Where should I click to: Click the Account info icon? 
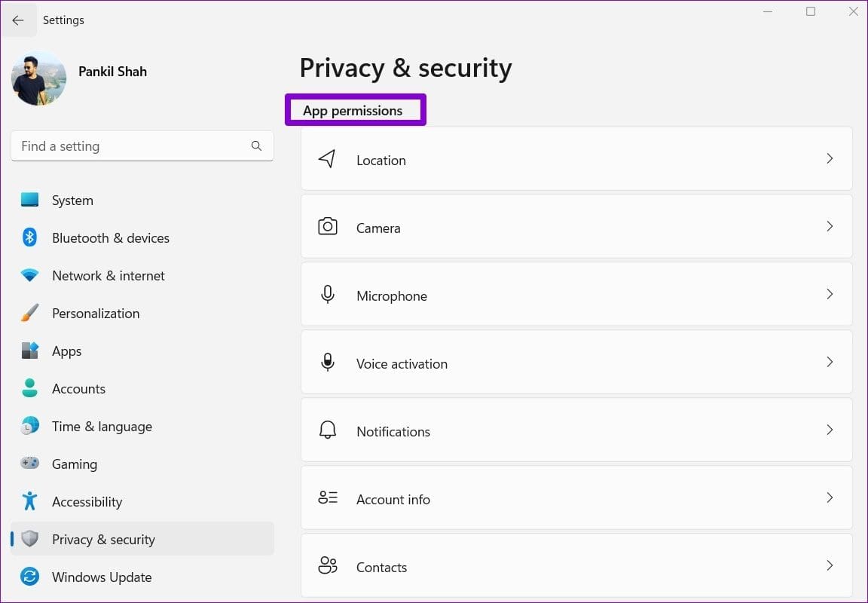(328, 497)
